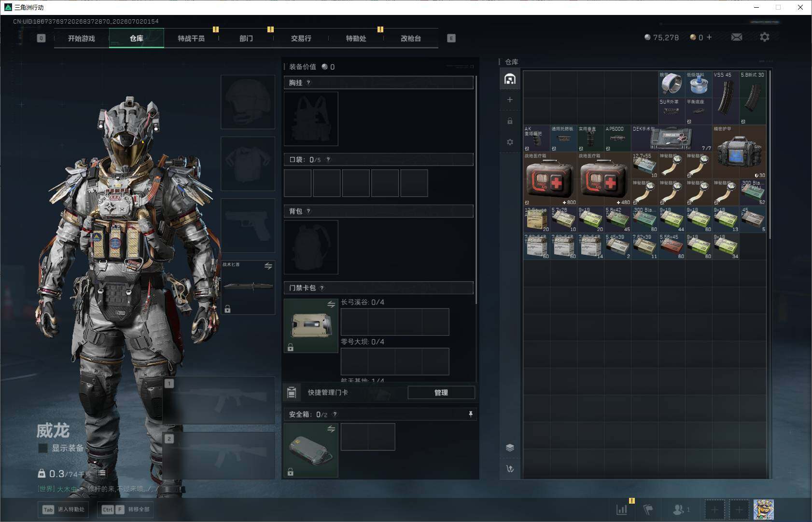The width and height of the screenshot is (812, 522).
Task: Switch to the 特战干员 tab
Action: point(191,38)
